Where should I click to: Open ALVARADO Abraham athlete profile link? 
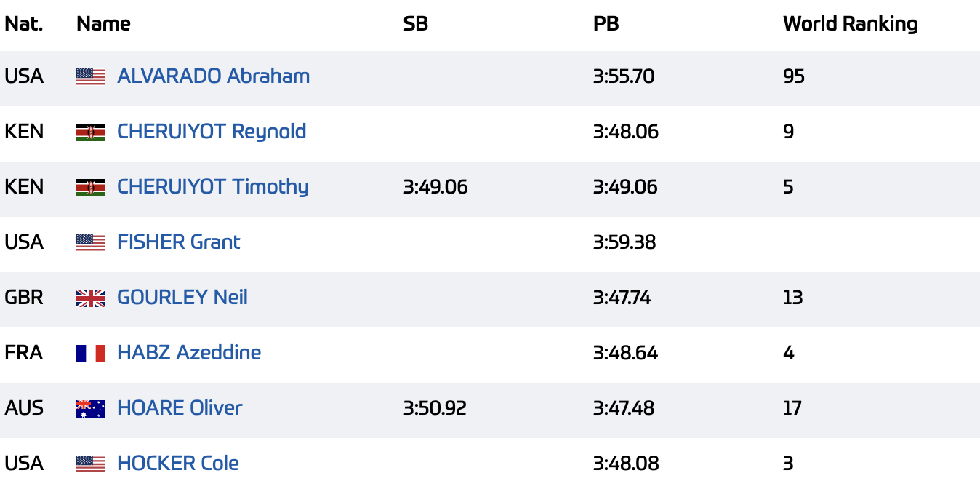click(213, 76)
